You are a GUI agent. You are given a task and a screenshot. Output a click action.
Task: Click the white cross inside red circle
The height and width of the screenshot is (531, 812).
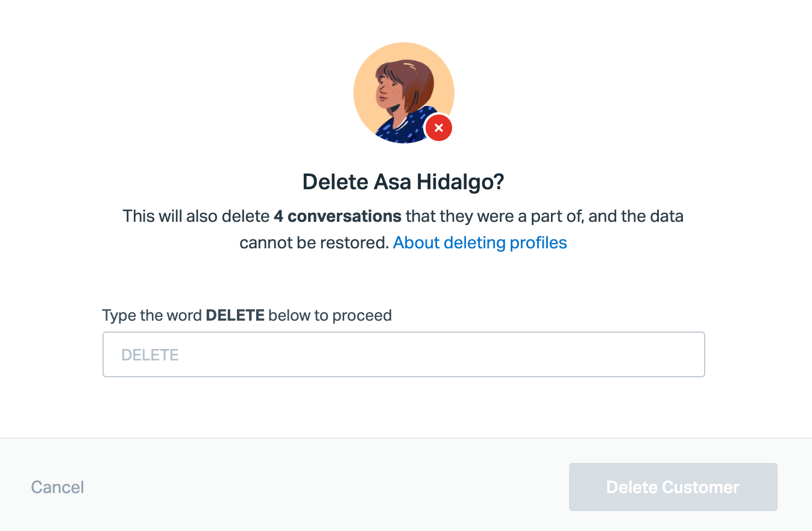[439, 128]
